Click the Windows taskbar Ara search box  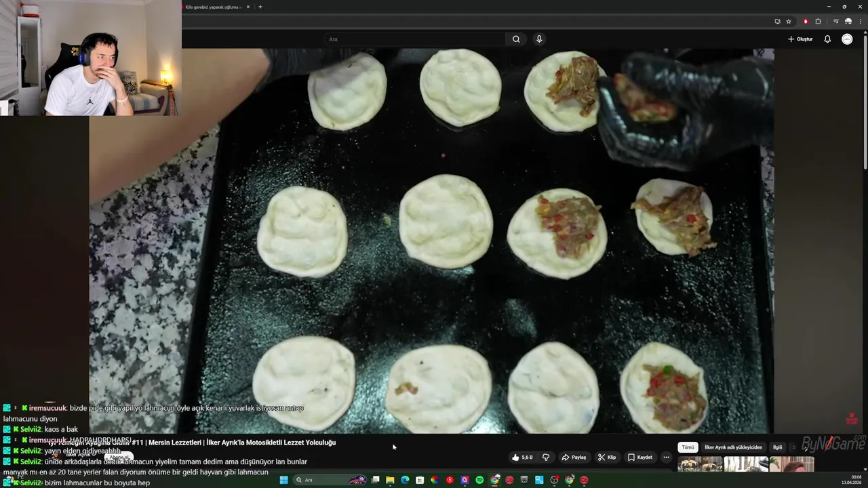pyautogui.click(x=330, y=480)
